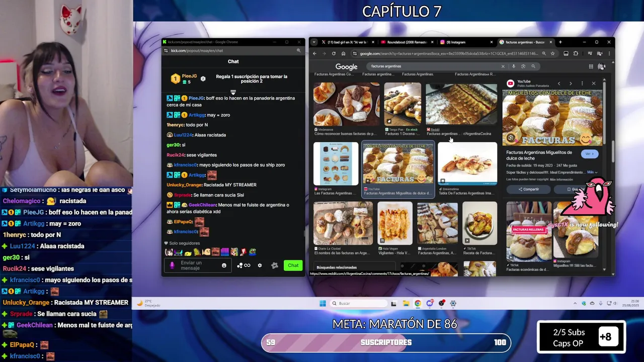Open the taskbar gear app icon
The image size is (644, 362).
pos(453,303)
